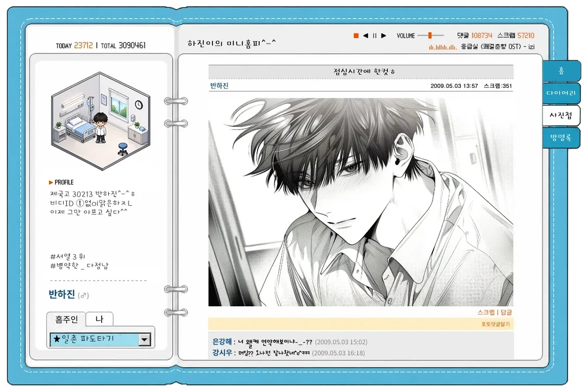This screenshot has height=392, width=587.
Task: Click 포토댓글달기 to add comment
Action: click(495, 324)
